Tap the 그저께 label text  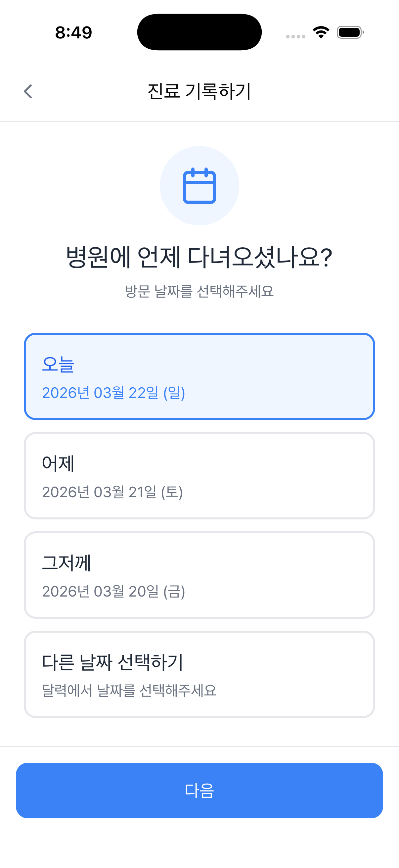(x=66, y=563)
